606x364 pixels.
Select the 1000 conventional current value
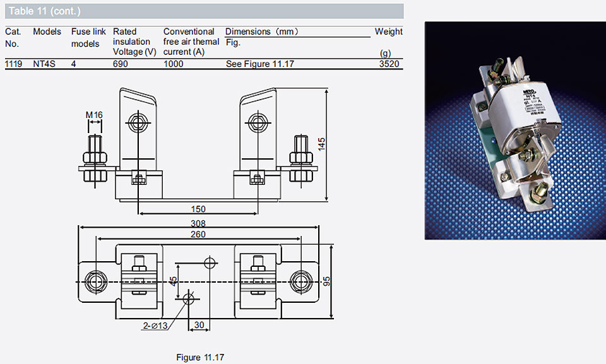point(173,64)
